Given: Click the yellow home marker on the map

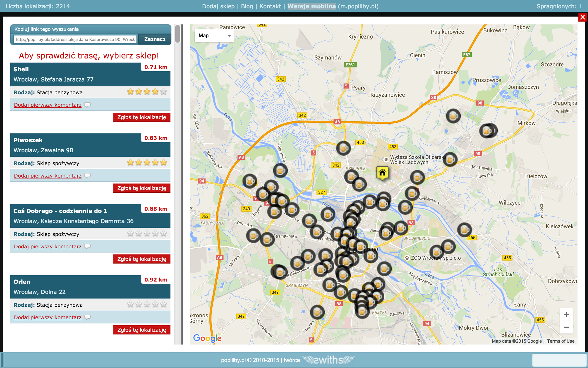Looking at the screenshot, I should (382, 173).
